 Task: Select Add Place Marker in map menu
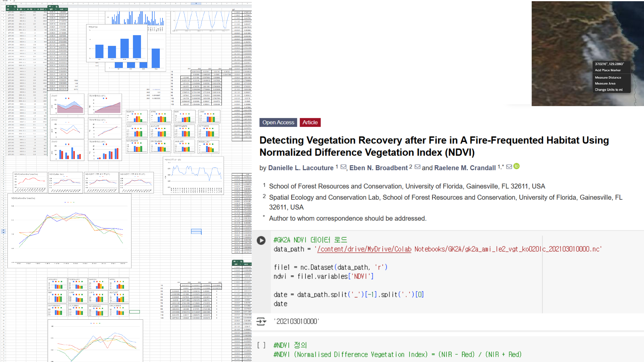(x=608, y=70)
